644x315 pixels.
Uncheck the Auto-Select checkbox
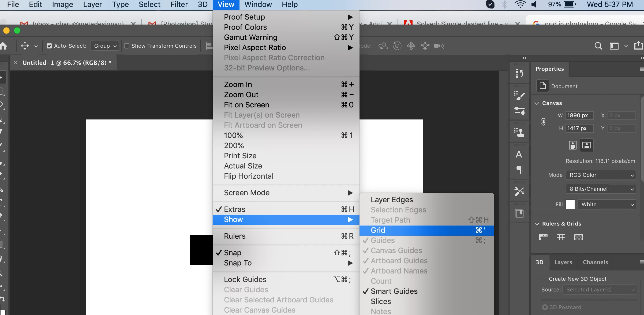(x=49, y=46)
